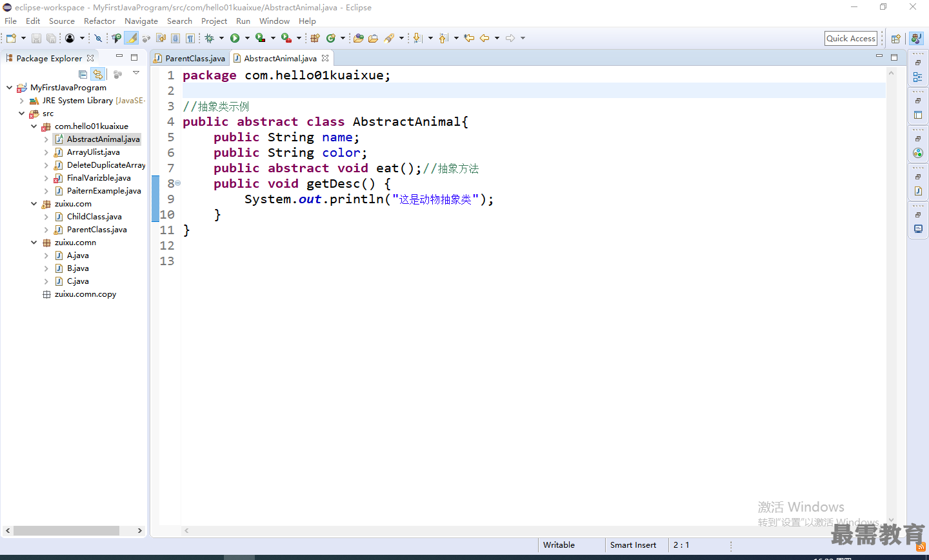The height and width of the screenshot is (560, 929).
Task: Click the minimized J-document view icon
Action: [918, 191]
